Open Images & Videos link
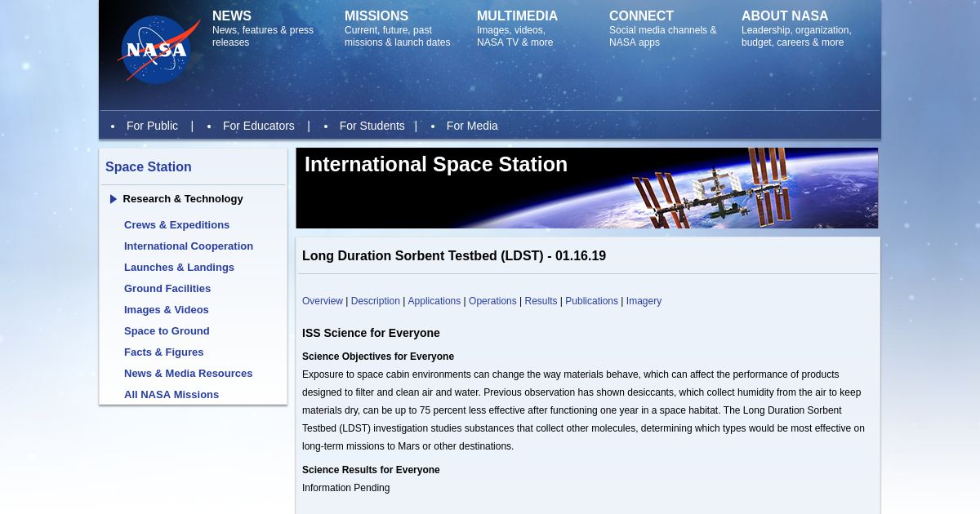980x514 pixels. 167,310
